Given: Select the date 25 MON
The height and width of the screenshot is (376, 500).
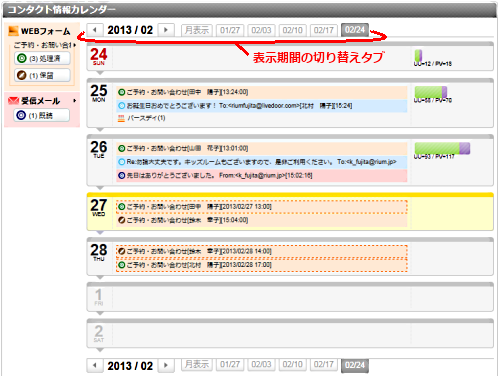Looking at the screenshot, I should click(x=99, y=93).
